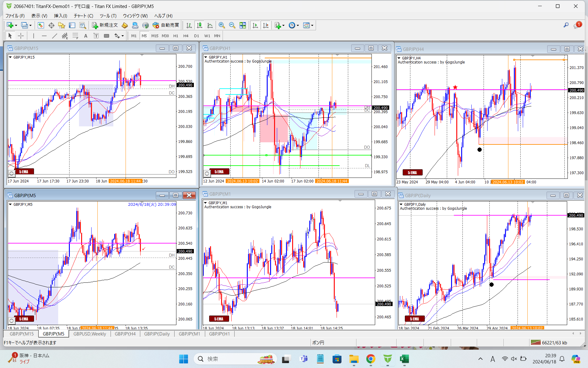
Task: Open the チャート (C) menu
Action: point(83,16)
